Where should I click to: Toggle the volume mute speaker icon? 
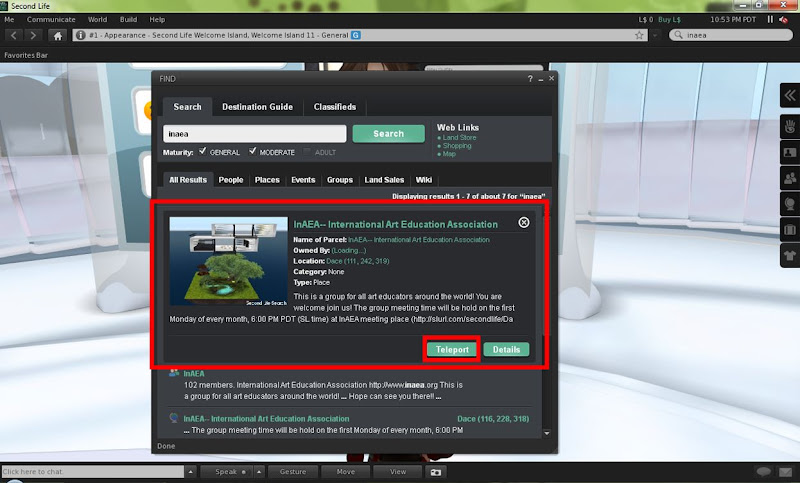pyautogui.click(x=783, y=19)
